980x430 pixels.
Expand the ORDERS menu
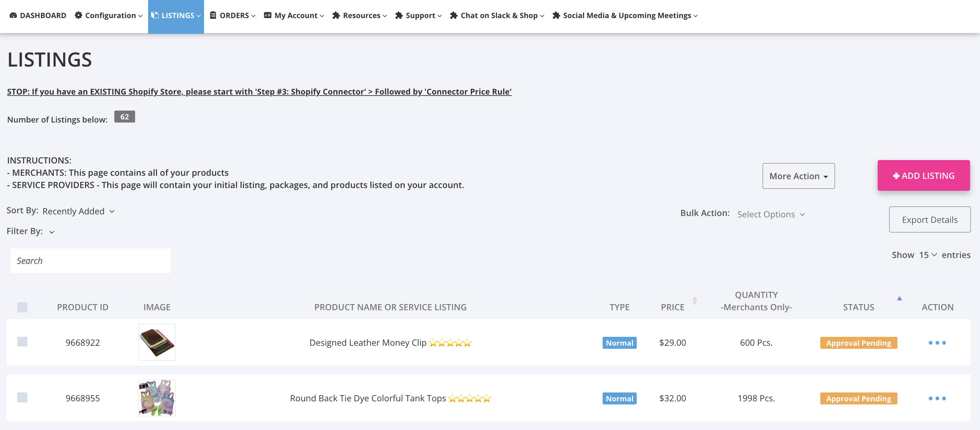pos(232,15)
